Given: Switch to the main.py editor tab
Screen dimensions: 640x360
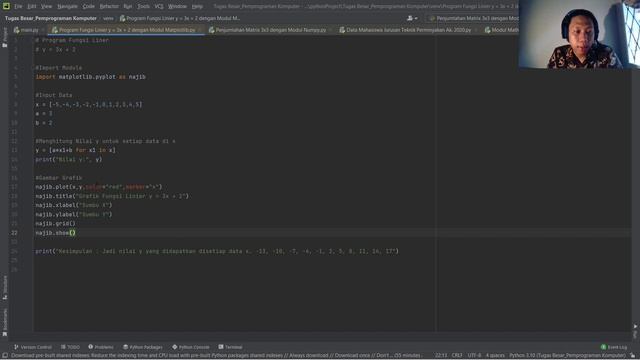Looking at the screenshot, I should tap(26, 30).
